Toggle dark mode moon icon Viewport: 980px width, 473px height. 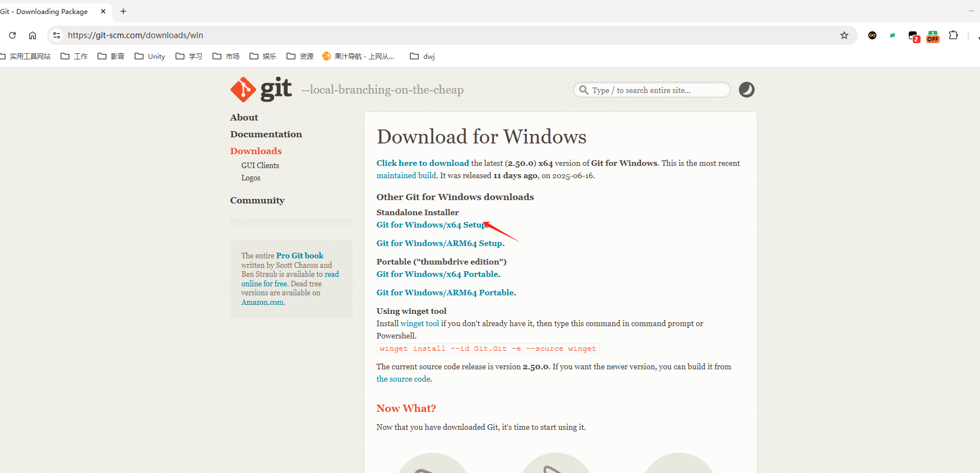(x=746, y=90)
